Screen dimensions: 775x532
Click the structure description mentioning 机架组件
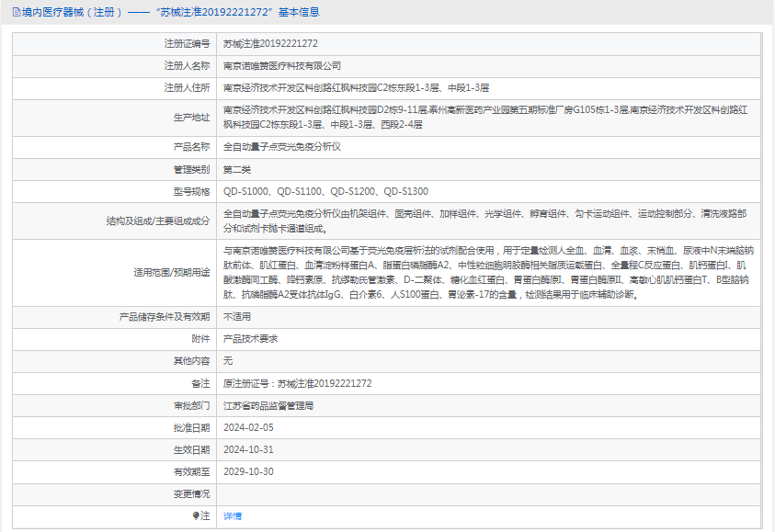click(x=484, y=221)
